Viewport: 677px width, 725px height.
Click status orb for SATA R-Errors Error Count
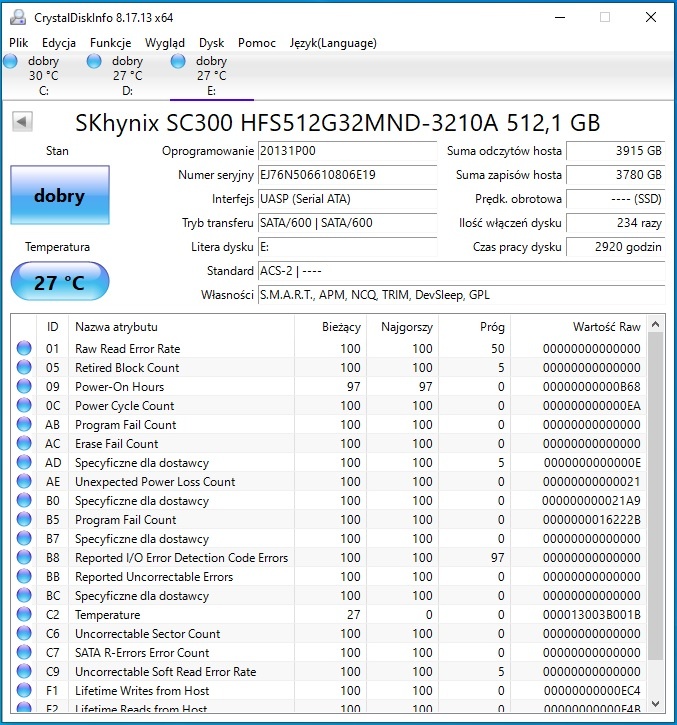(x=24, y=652)
